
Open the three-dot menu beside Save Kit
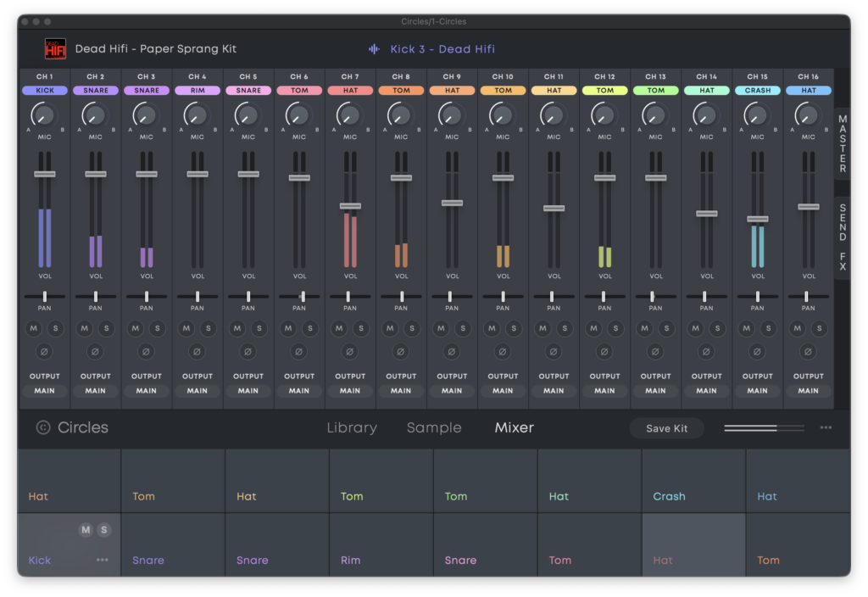[826, 427]
